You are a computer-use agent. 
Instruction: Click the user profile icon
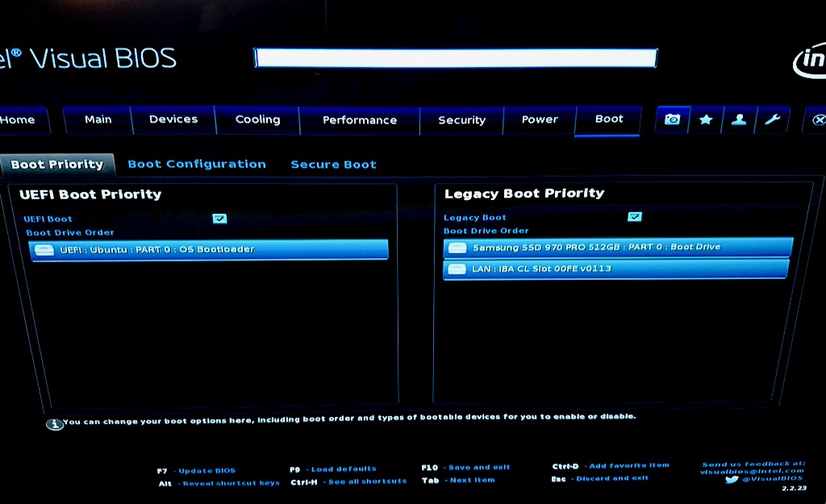click(x=738, y=119)
